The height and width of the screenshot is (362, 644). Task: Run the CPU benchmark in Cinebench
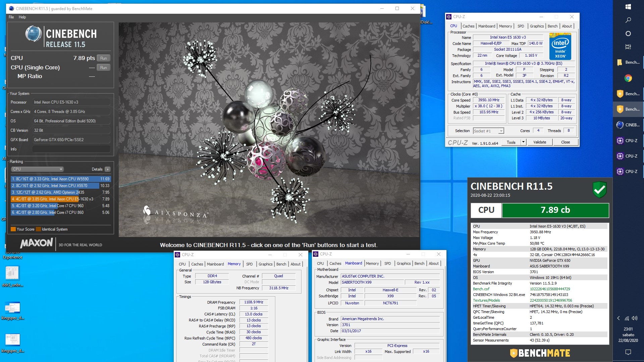click(x=103, y=58)
